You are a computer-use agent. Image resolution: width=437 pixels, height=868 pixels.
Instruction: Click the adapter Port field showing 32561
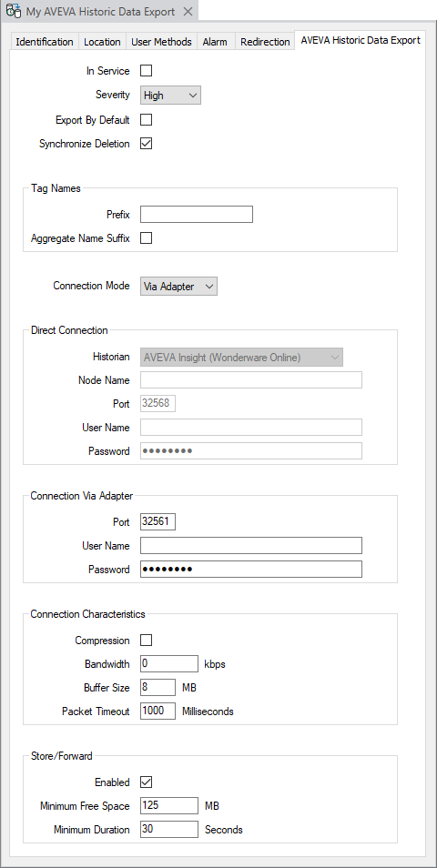(158, 522)
